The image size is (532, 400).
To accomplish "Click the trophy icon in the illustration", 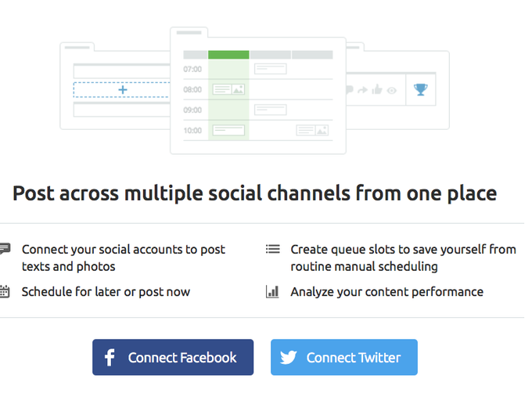I will (x=421, y=89).
